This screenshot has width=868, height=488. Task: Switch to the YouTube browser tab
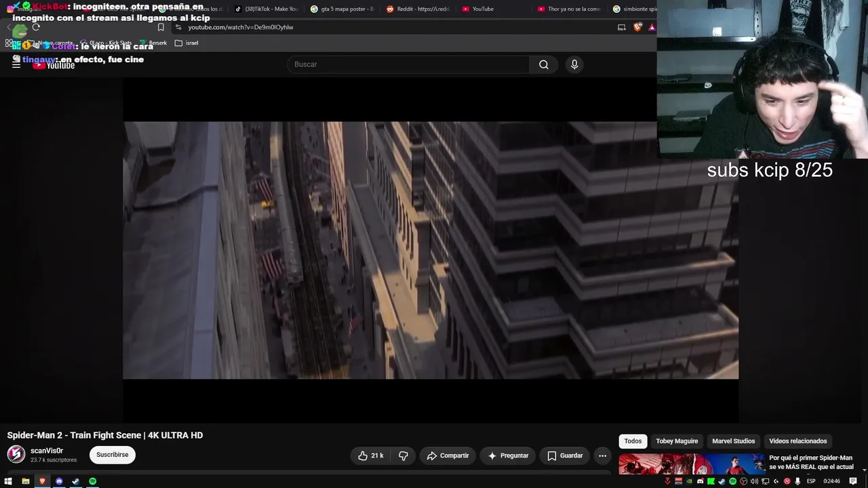494,9
